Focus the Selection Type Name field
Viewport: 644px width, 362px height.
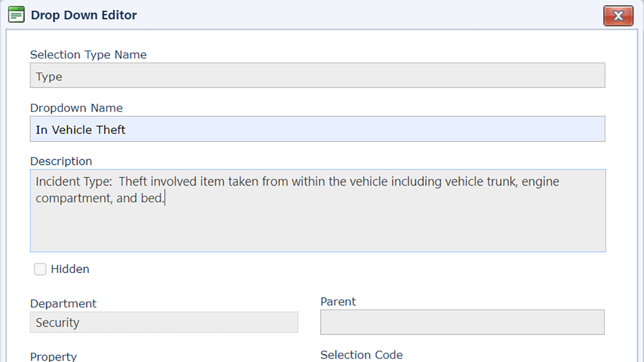(x=317, y=76)
